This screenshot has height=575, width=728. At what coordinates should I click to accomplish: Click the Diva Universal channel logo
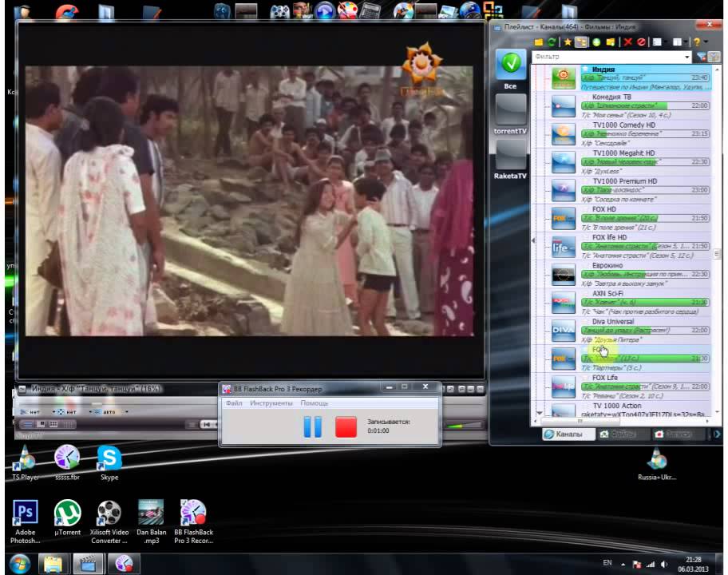tap(564, 331)
